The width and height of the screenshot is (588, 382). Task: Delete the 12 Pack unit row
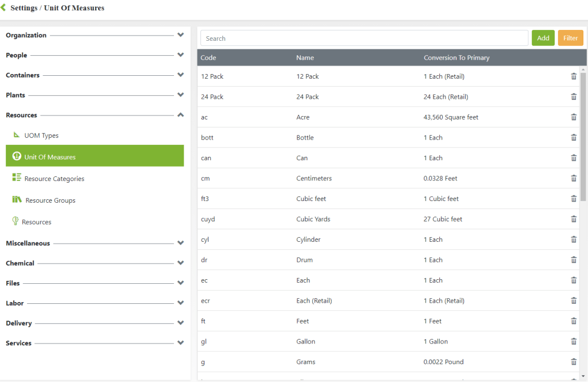[574, 76]
